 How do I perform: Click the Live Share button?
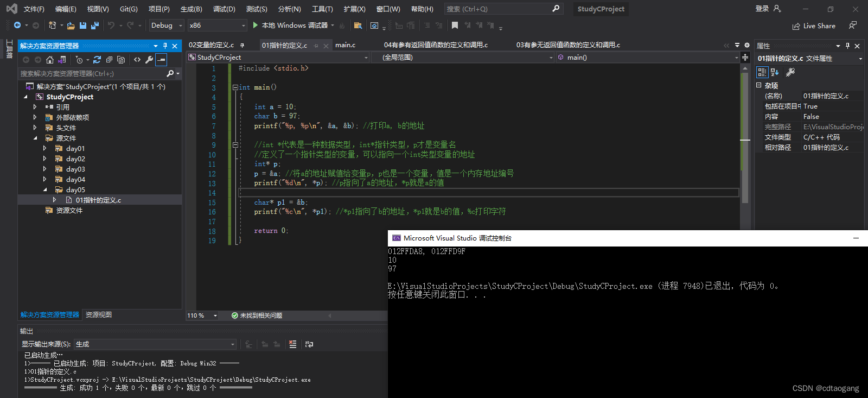pyautogui.click(x=814, y=26)
